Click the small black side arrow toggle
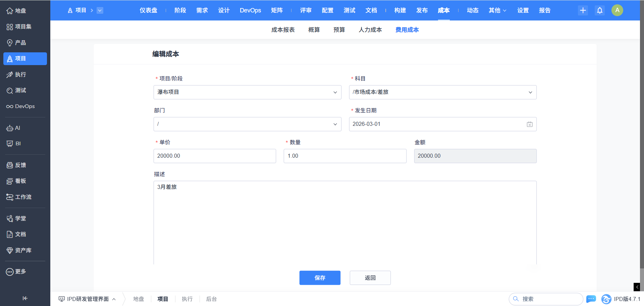Screen dimensions: 644x306 pyautogui.click(x=637, y=287)
